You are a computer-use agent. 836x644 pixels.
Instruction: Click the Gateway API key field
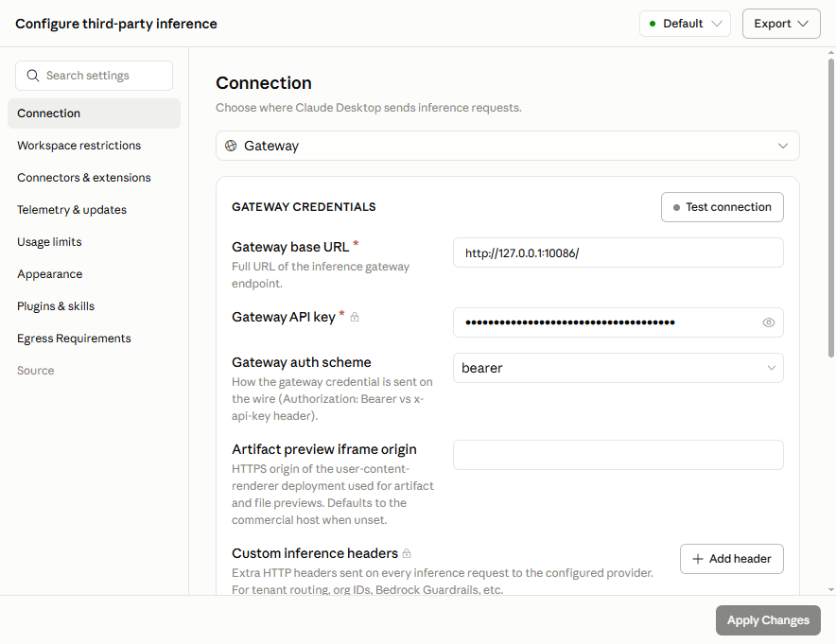coord(618,322)
